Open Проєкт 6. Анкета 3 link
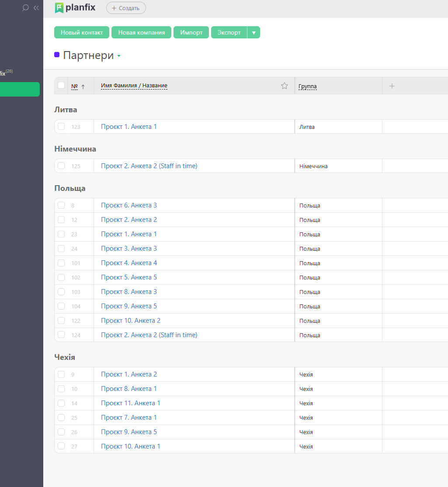Screen dimensions: 448x487 [x=129, y=205]
